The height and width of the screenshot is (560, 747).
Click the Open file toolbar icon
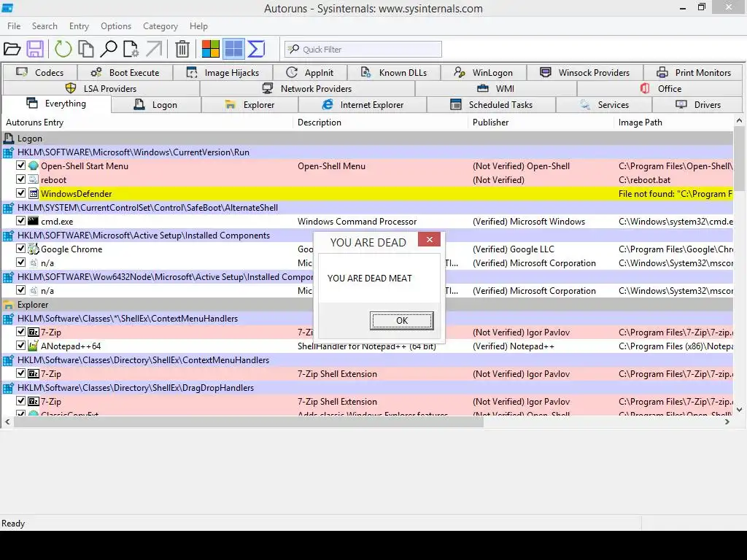click(12, 49)
